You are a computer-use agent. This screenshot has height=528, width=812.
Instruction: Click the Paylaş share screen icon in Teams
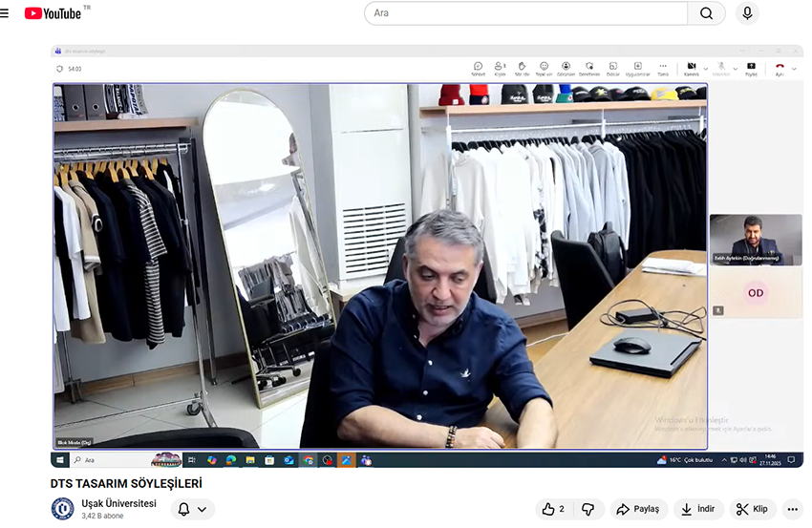coord(751,68)
